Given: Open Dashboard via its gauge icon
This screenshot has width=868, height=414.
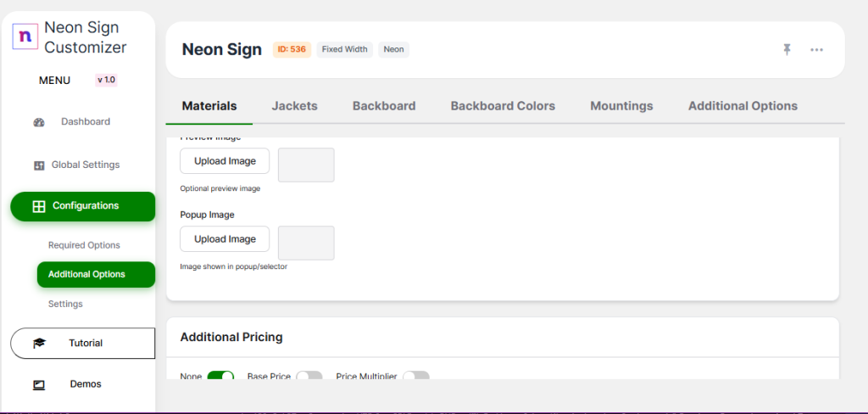Looking at the screenshot, I should pos(39,122).
